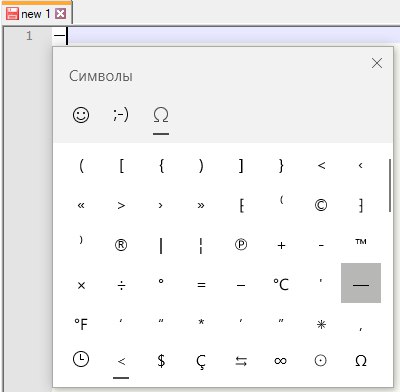Insert the double left guillemet «
This screenshot has height=392, width=400.
click(x=81, y=205)
